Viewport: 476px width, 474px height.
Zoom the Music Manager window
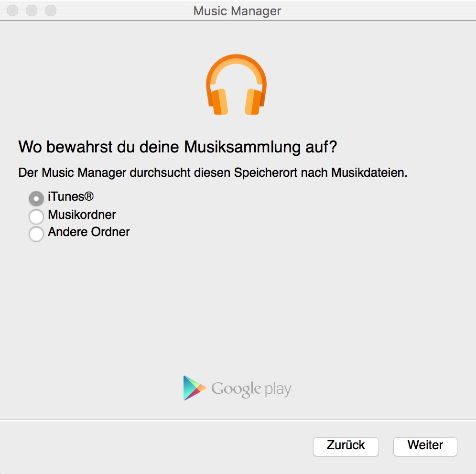point(50,10)
